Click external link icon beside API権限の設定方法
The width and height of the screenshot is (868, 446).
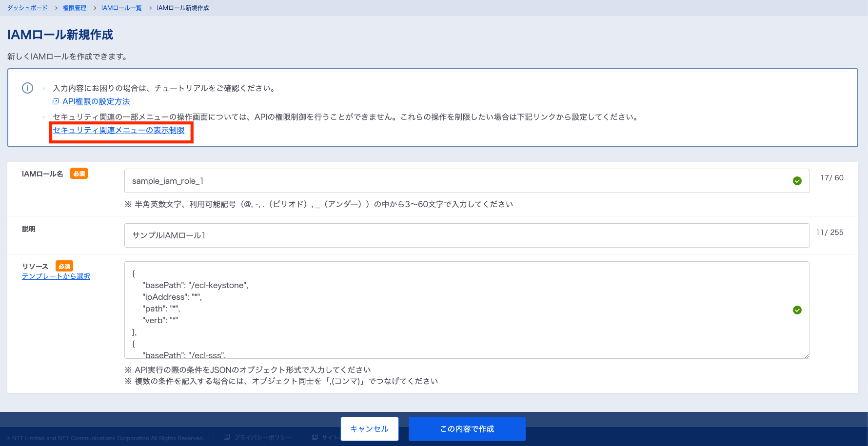pyautogui.click(x=56, y=101)
